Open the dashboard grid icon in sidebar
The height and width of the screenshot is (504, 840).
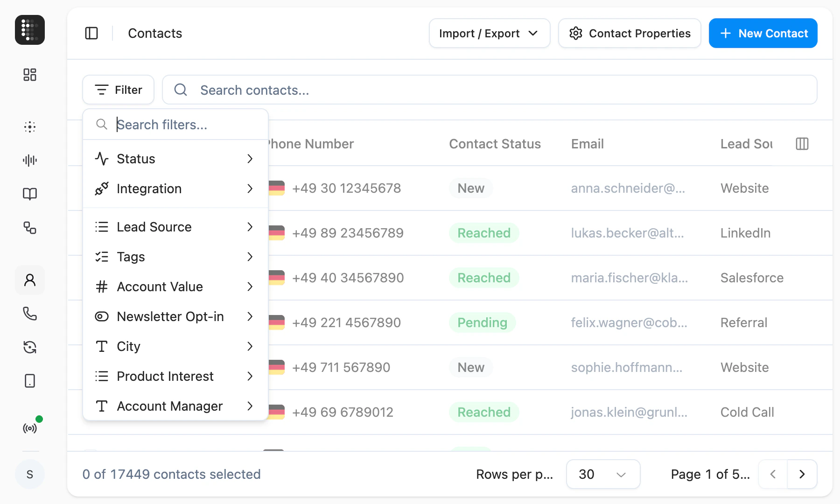coord(30,75)
